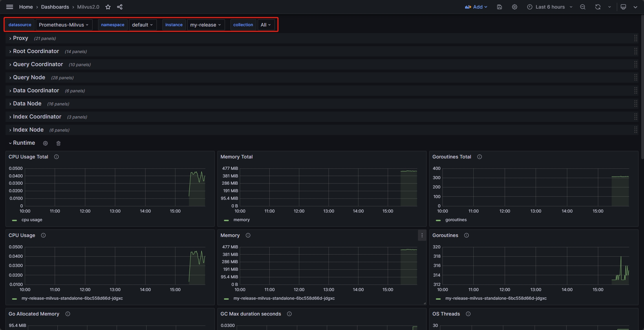
Task: Expand the Proxy row
Action: tap(20, 38)
